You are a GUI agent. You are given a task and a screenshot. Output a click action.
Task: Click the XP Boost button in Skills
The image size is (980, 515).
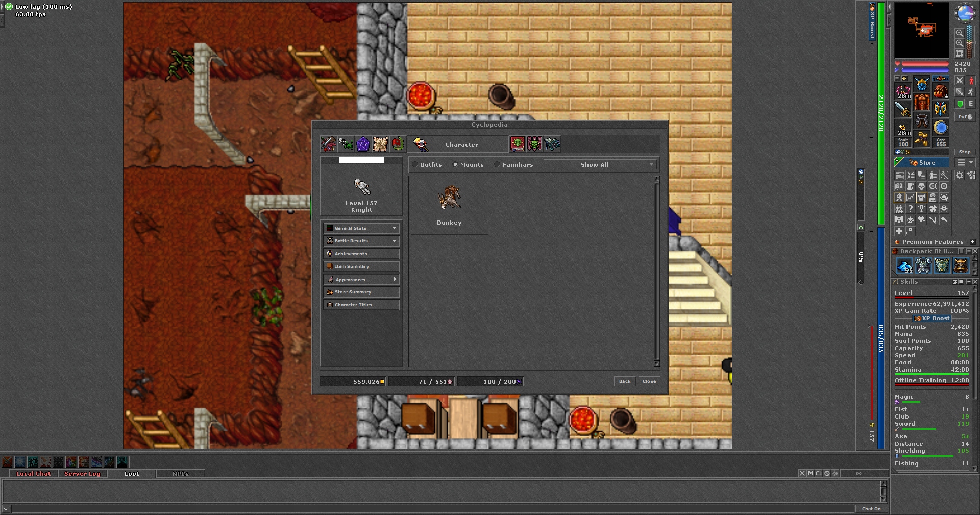coord(932,318)
